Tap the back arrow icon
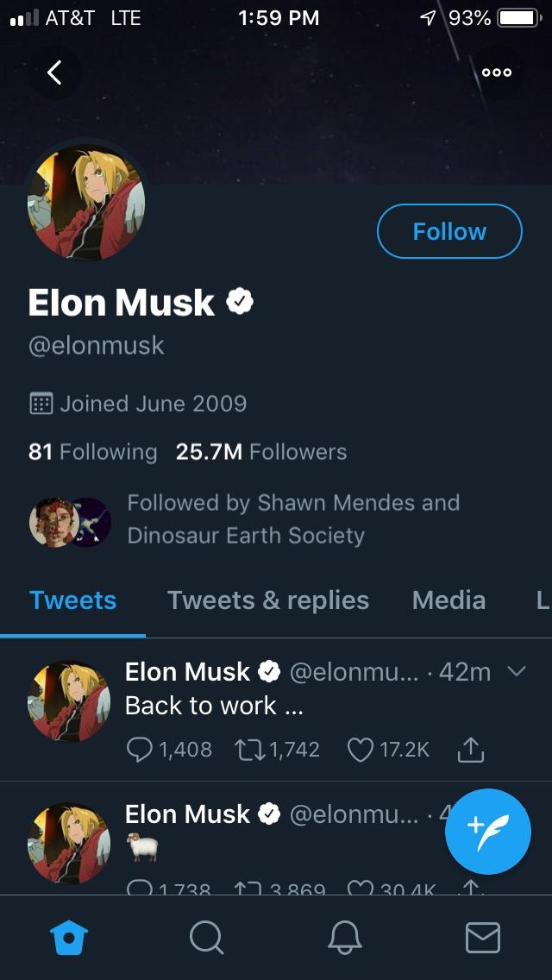 point(54,72)
